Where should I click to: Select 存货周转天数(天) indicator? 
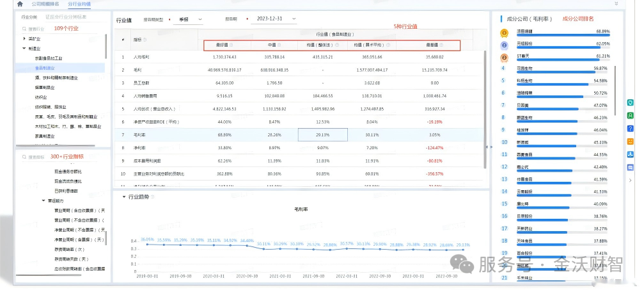pyautogui.click(x=72, y=259)
